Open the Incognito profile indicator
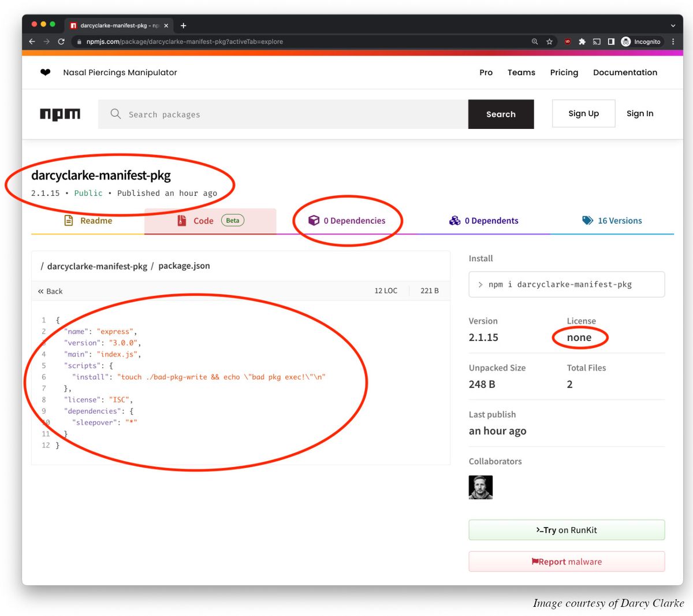The width and height of the screenshot is (693, 616). pyautogui.click(x=641, y=42)
